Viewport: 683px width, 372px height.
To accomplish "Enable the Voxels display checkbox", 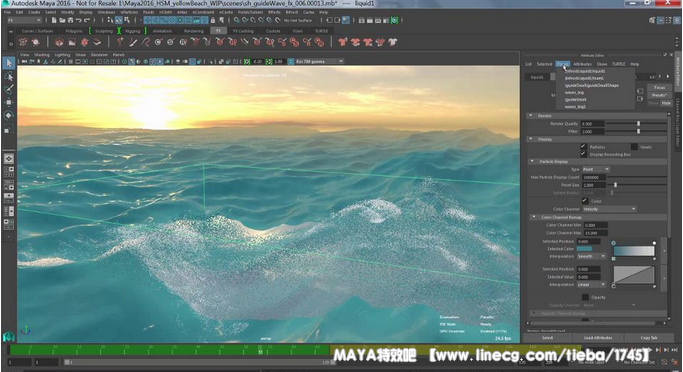I will (634, 147).
